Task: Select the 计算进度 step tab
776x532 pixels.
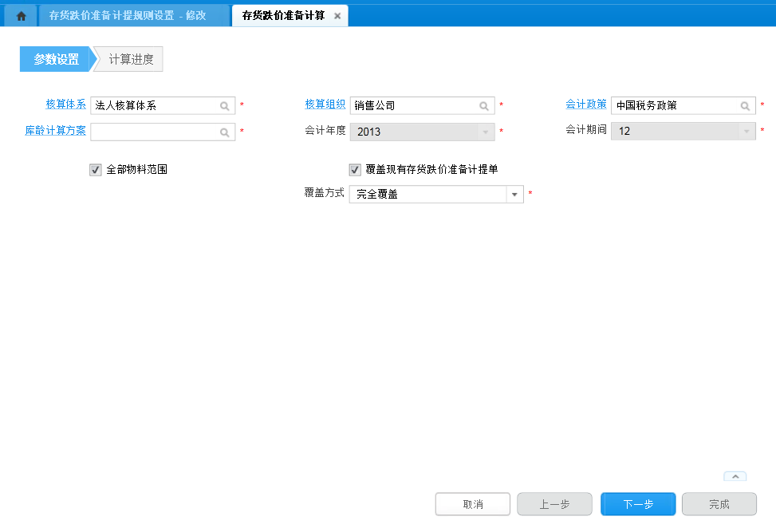Action: coord(131,59)
